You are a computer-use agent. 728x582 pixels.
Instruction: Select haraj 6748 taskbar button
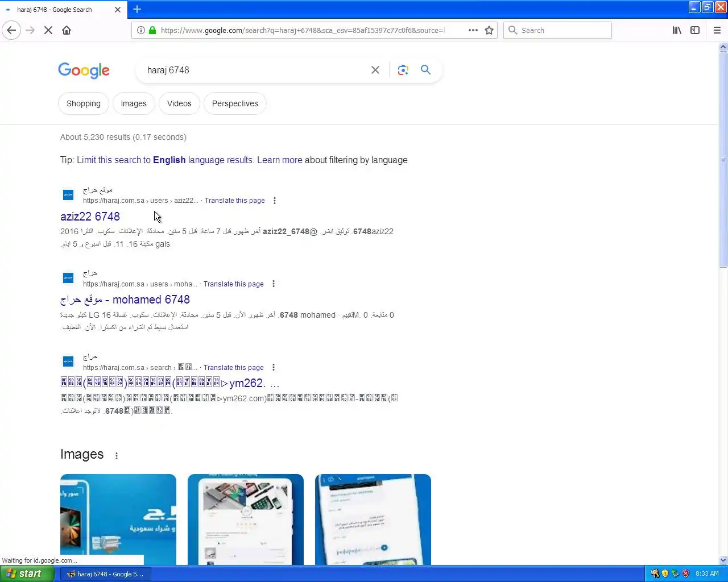click(106, 574)
